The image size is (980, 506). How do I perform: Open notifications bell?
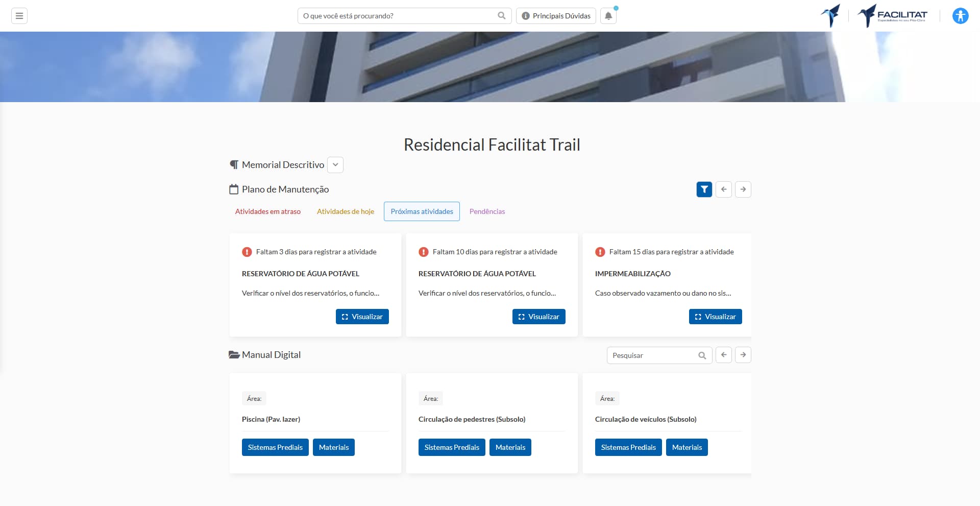pyautogui.click(x=608, y=16)
